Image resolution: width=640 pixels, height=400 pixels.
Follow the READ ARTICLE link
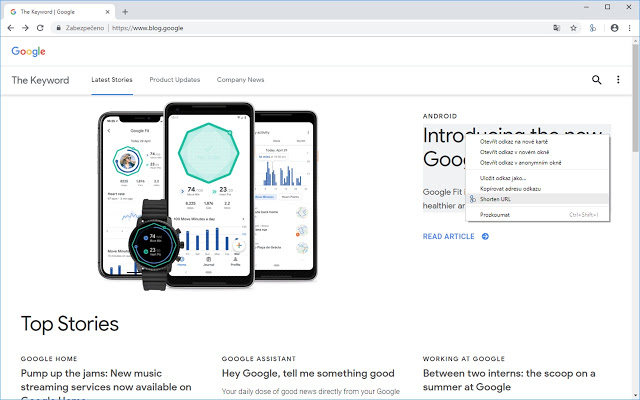point(449,236)
